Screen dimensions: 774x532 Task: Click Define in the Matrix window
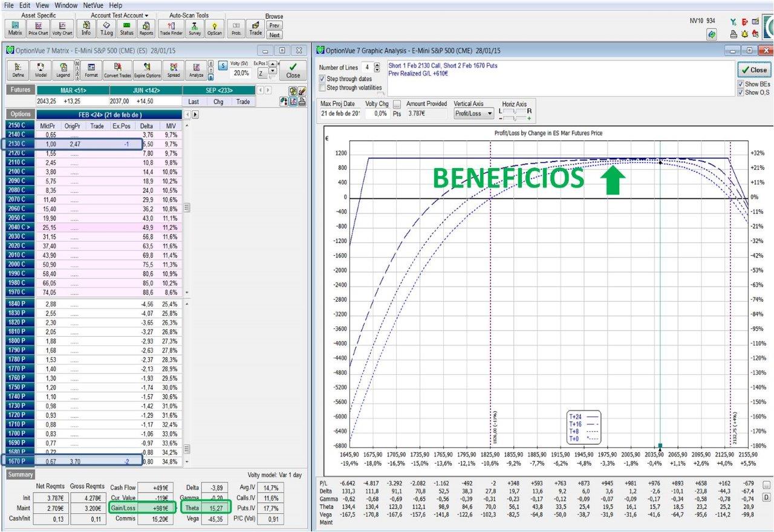tap(18, 70)
